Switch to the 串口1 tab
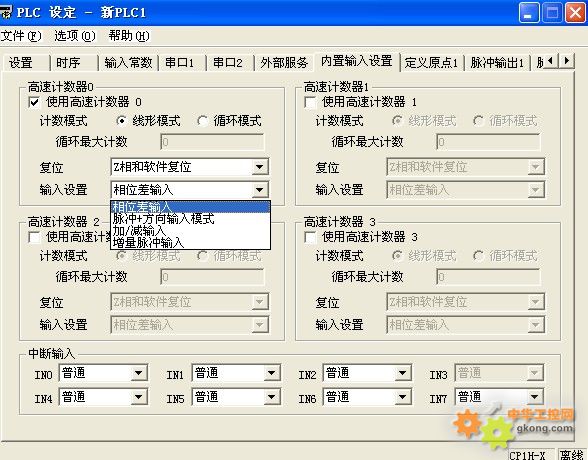Viewport: 588px width, 460px height. click(x=180, y=62)
